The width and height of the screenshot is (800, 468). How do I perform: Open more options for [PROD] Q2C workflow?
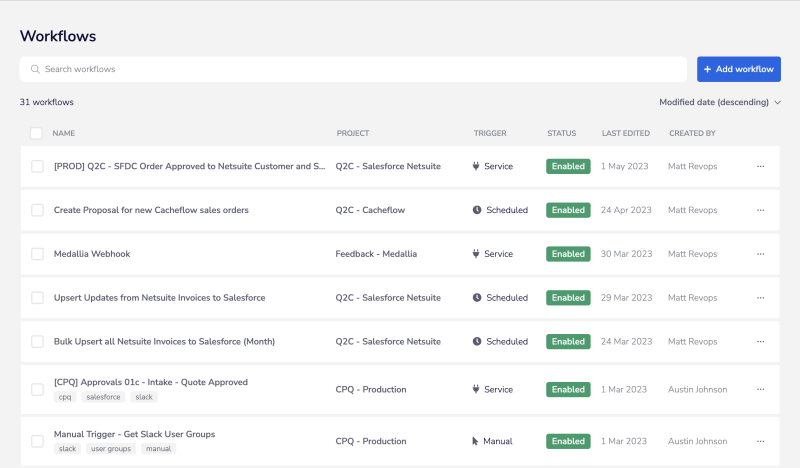point(760,166)
